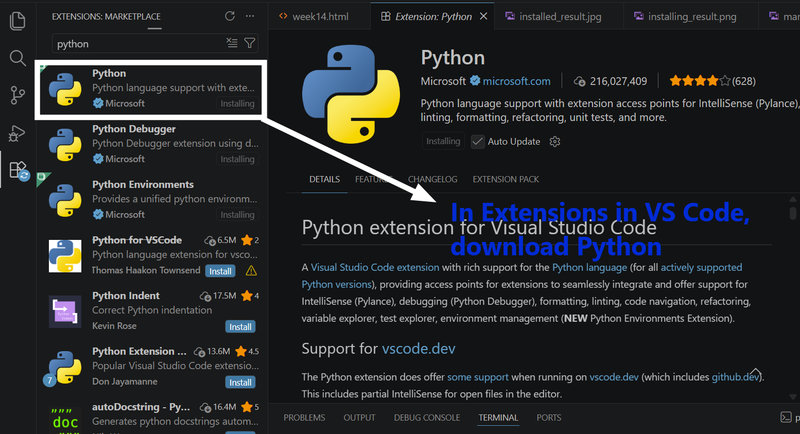Open the PORTS panel tab
Image resolution: width=800 pixels, height=434 pixels.
548,418
